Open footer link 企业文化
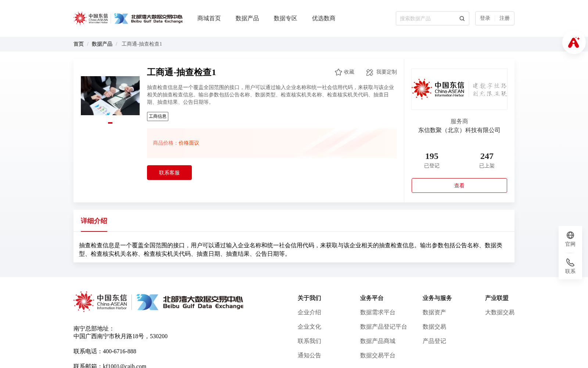The width and height of the screenshot is (588, 368). [309, 327]
